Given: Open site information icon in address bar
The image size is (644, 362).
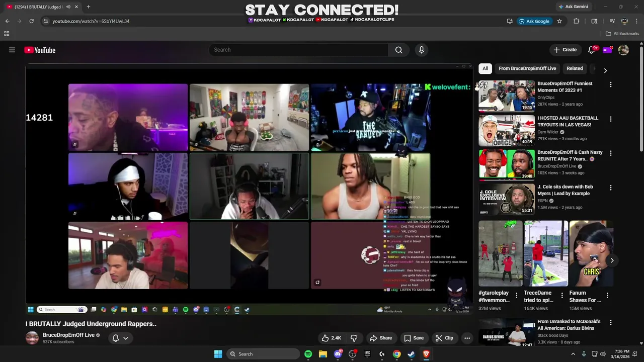Looking at the screenshot, I should (46, 21).
